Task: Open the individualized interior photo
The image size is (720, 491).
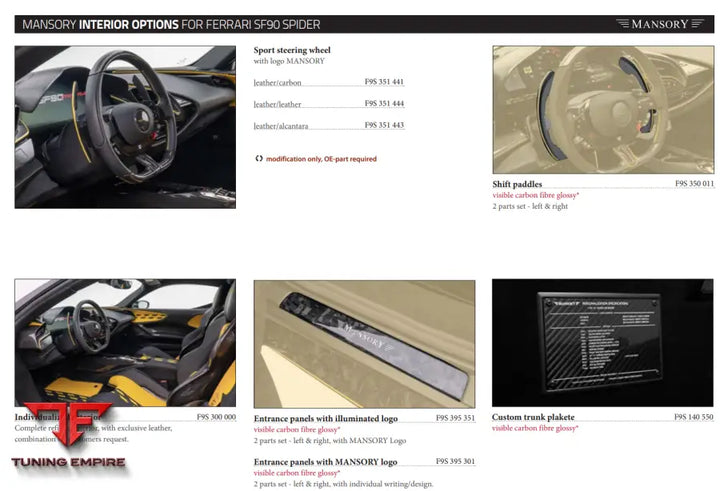Action: point(125,343)
